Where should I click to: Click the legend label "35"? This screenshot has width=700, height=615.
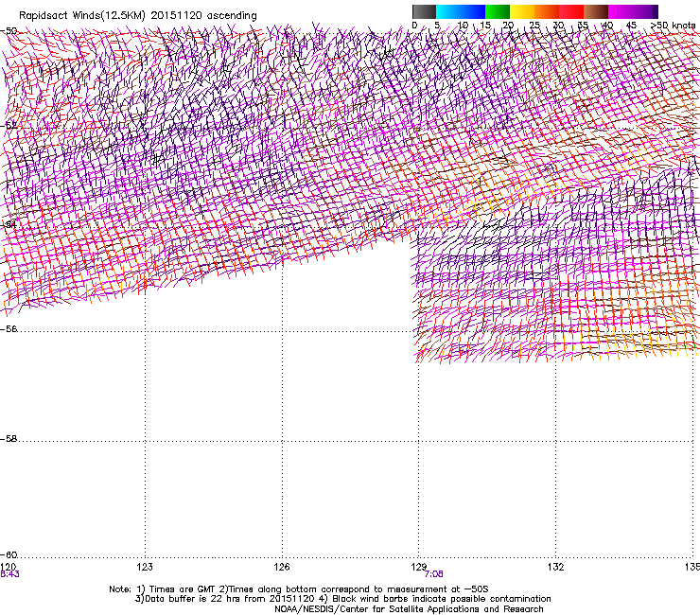pos(583,26)
